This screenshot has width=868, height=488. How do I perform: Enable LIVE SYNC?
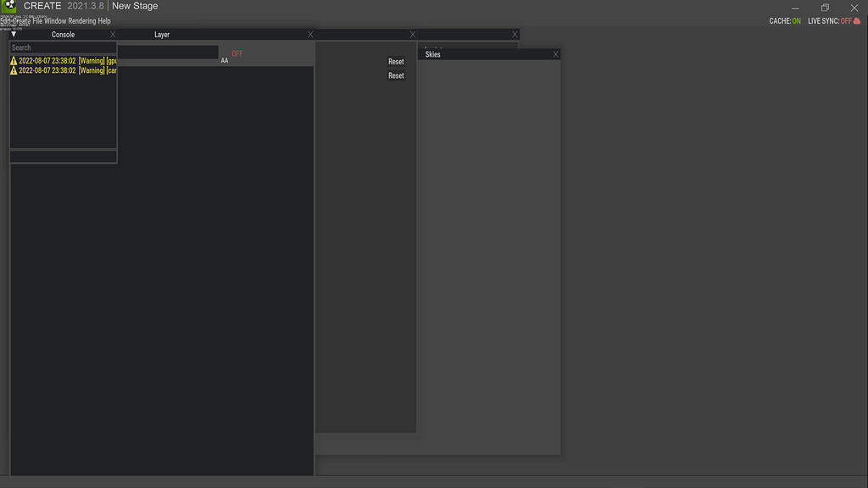[x=845, y=21]
